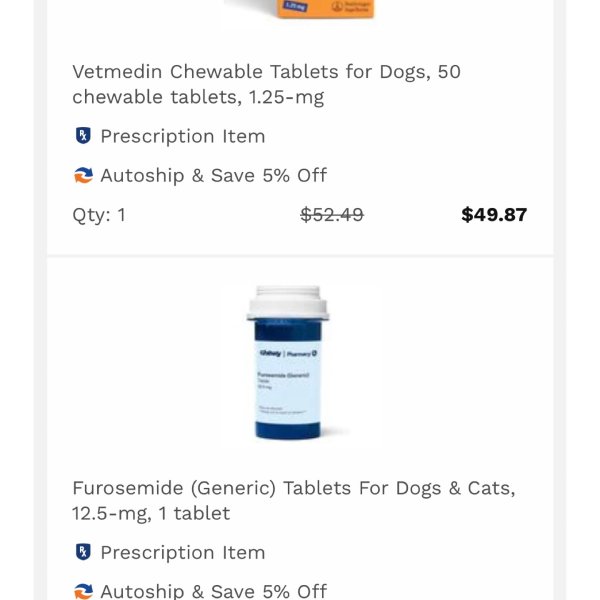The image size is (600, 600).
Task: Click the Rx shield icon under Furosemide
Action: tap(83, 552)
